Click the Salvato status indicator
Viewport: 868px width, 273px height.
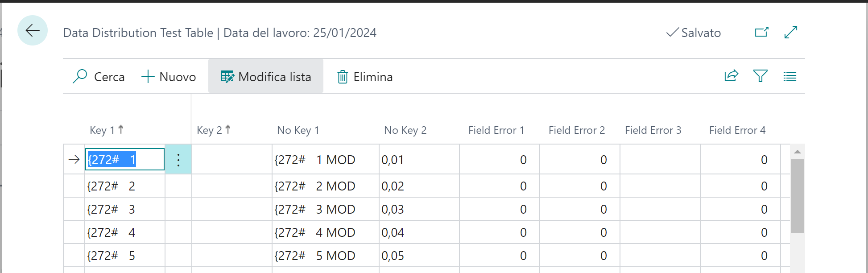coord(693,33)
